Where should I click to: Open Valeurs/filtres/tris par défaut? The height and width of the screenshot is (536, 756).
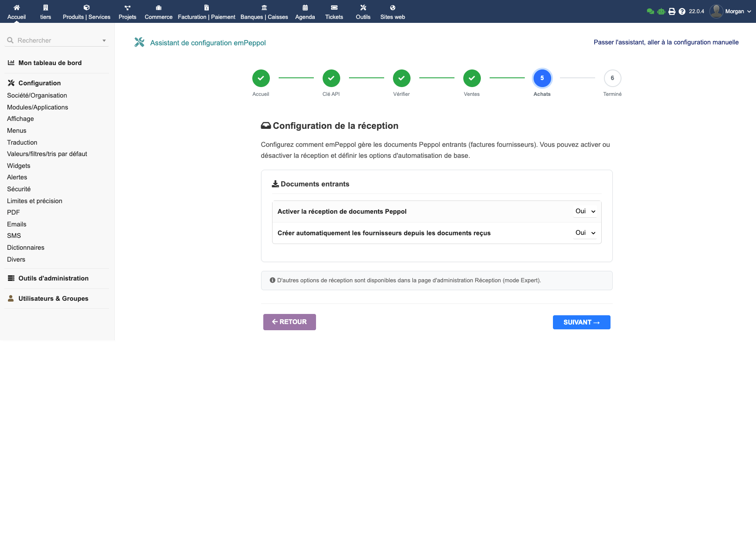[47, 154]
